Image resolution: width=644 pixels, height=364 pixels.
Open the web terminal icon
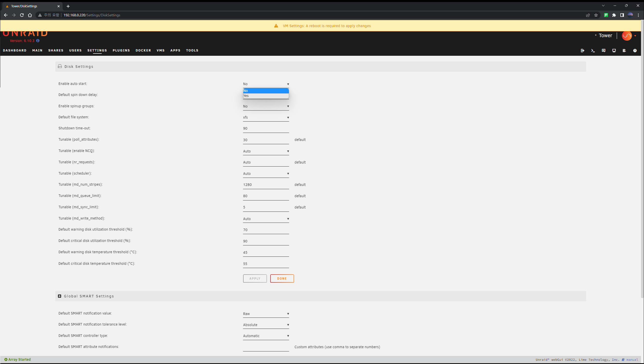[593, 50]
